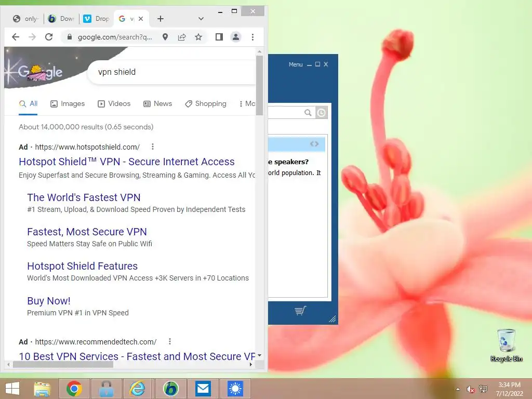Switch to News results
Viewport: 532px width, 399px height.
[158, 104]
